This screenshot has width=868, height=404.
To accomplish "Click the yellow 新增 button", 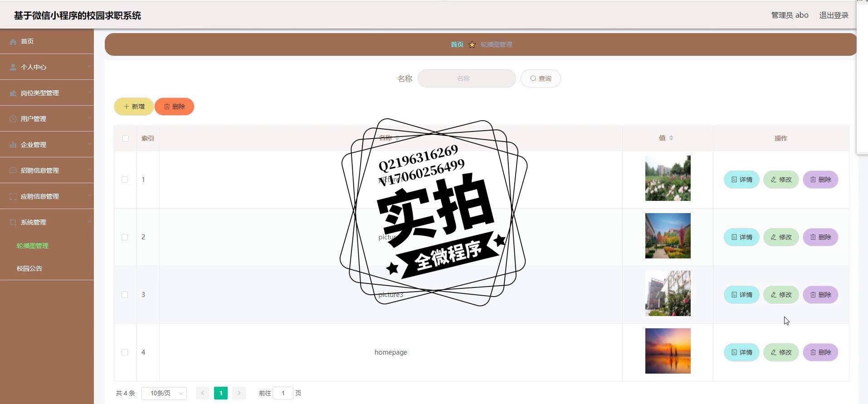I will (x=134, y=107).
